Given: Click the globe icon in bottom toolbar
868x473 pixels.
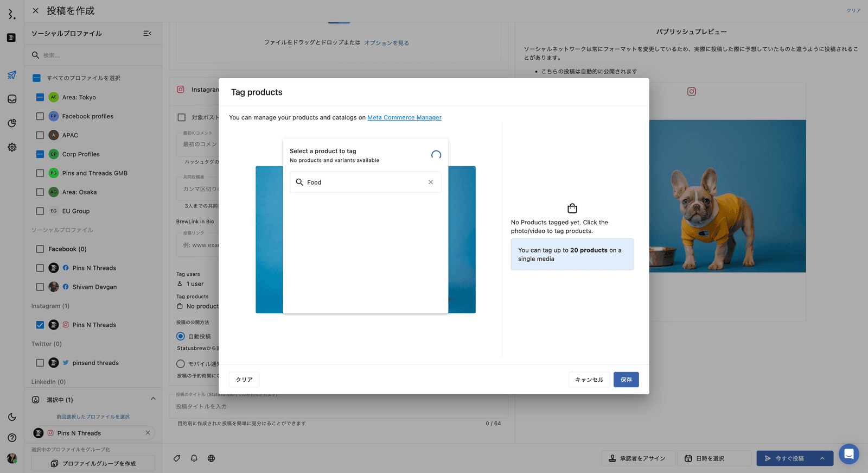Looking at the screenshot, I should [x=211, y=458].
